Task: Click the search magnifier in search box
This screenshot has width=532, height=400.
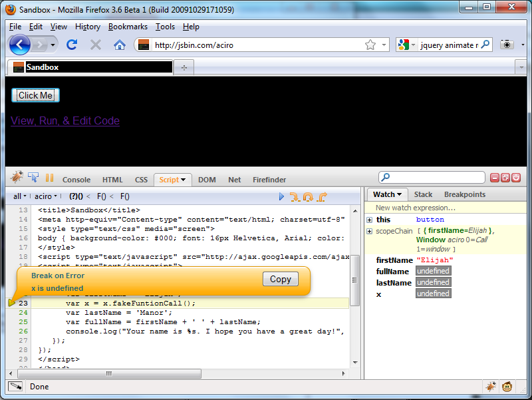Action: (485, 45)
